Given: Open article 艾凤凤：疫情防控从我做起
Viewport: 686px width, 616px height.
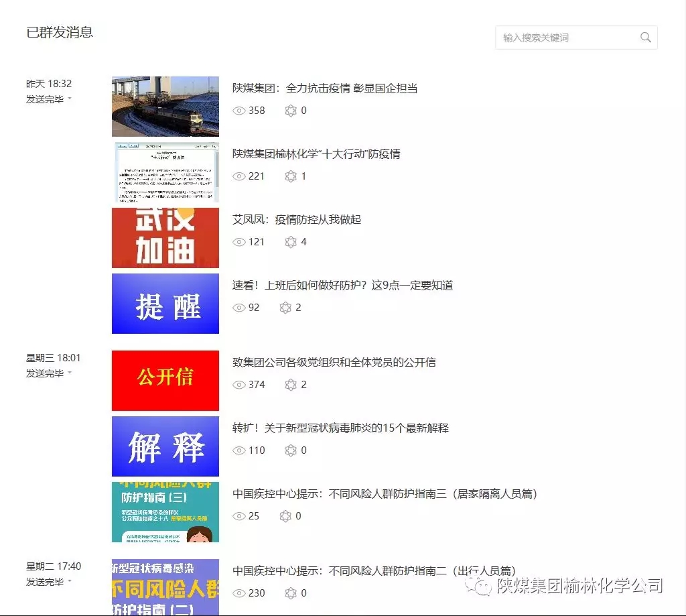Looking at the screenshot, I should [297, 219].
